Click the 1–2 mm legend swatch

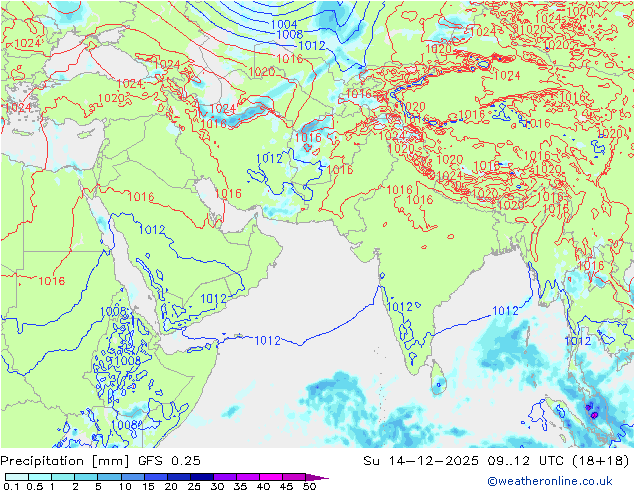(63, 477)
